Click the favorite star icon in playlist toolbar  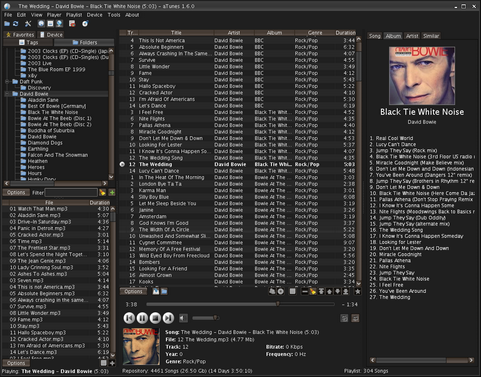point(357,292)
